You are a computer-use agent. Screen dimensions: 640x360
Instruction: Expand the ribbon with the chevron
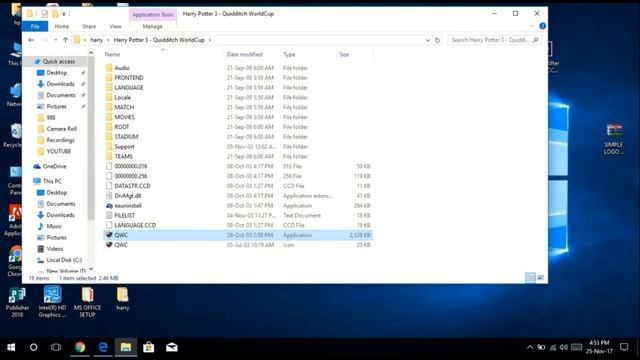tap(532, 26)
